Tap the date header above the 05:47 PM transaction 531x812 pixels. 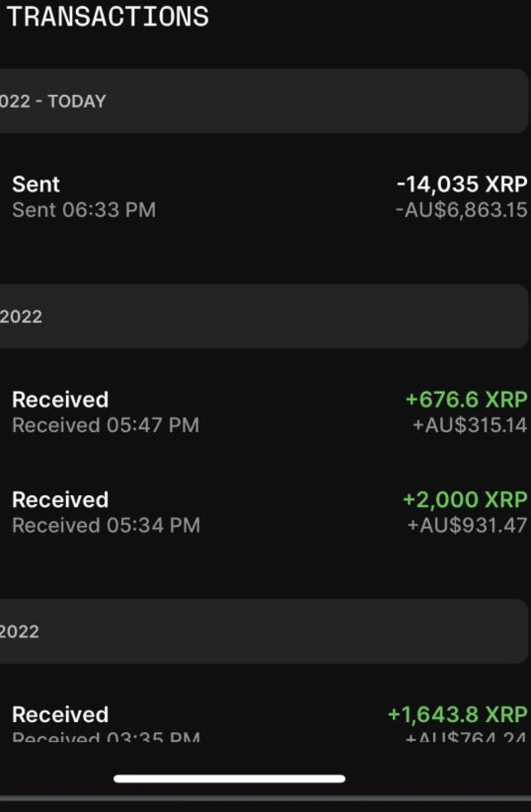coord(261,317)
